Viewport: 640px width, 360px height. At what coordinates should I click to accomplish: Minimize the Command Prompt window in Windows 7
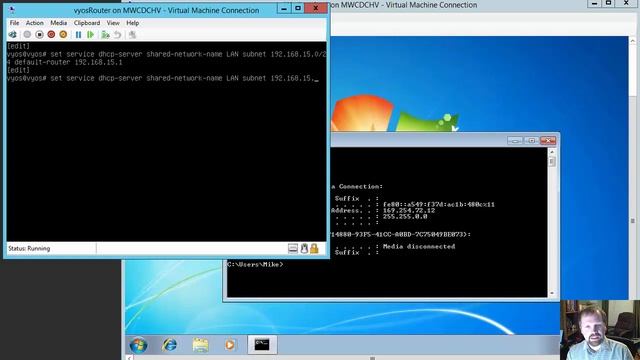pos(515,140)
